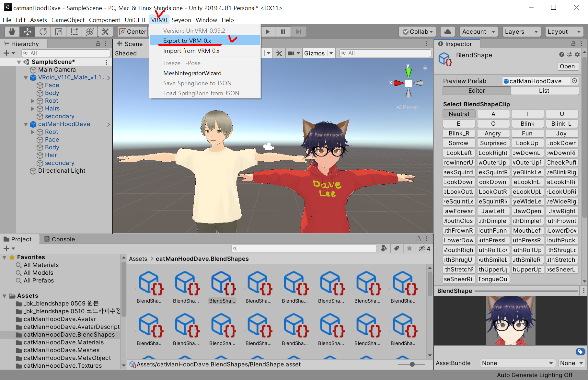Click the Hierarchy search field

[x=66, y=53]
